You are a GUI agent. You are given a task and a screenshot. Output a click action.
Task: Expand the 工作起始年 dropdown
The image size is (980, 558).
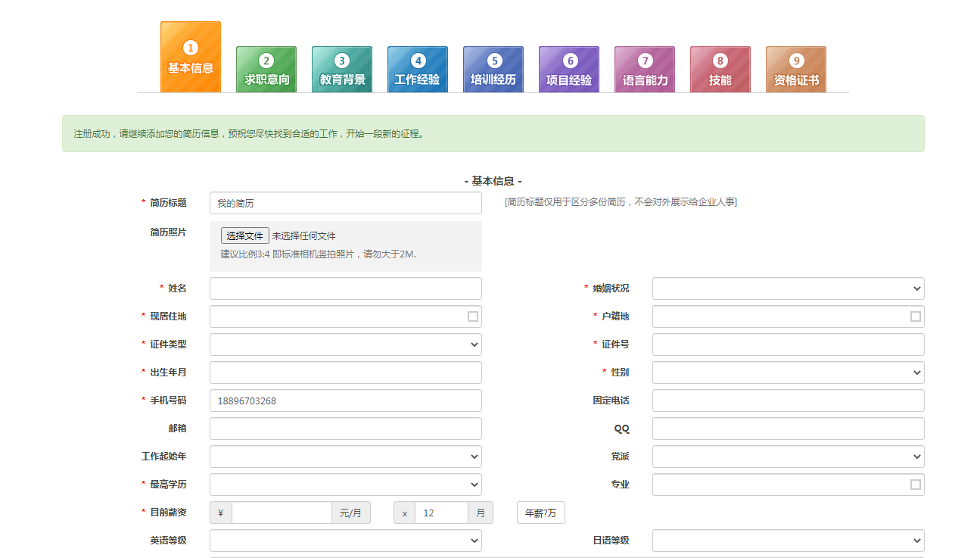point(346,457)
